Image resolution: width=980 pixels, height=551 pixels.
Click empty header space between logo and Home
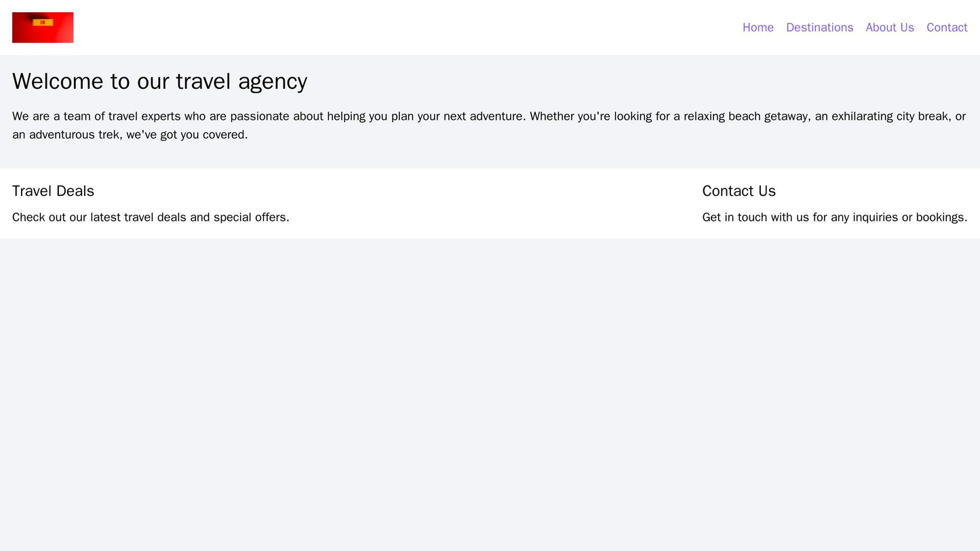pyautogui.click(x=407, y=27)
